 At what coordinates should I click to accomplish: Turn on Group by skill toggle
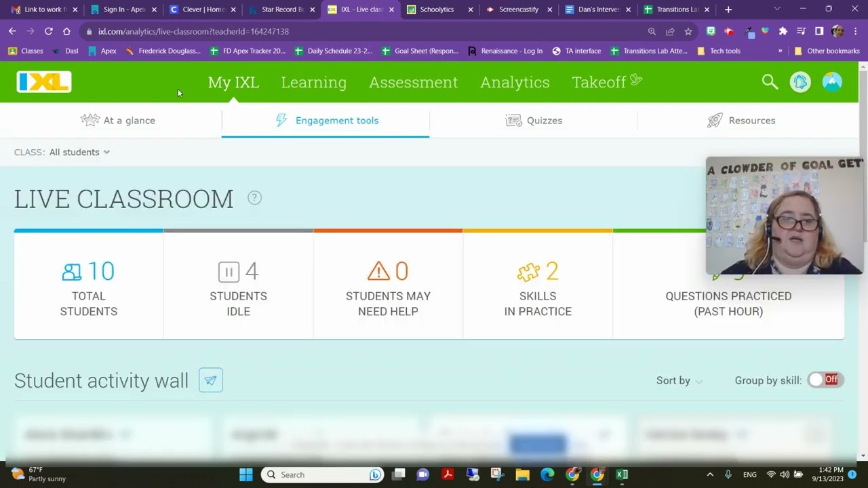(825, 380)
